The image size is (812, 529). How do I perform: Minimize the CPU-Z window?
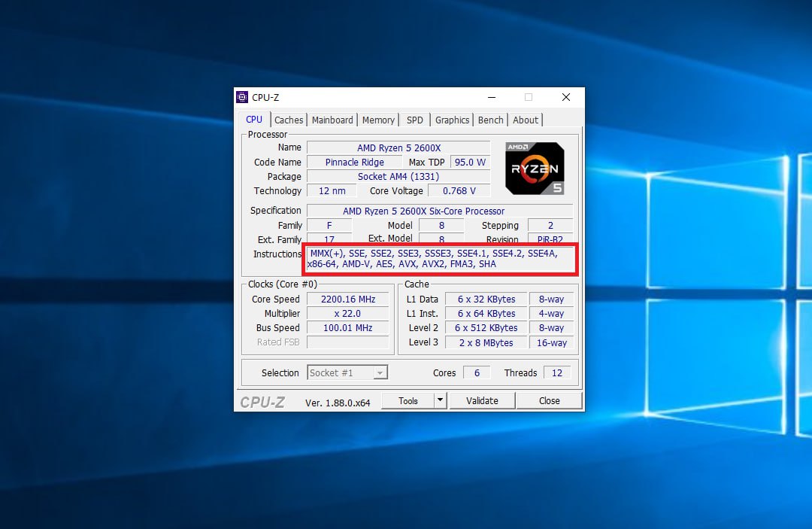click(x=492, y=97)
